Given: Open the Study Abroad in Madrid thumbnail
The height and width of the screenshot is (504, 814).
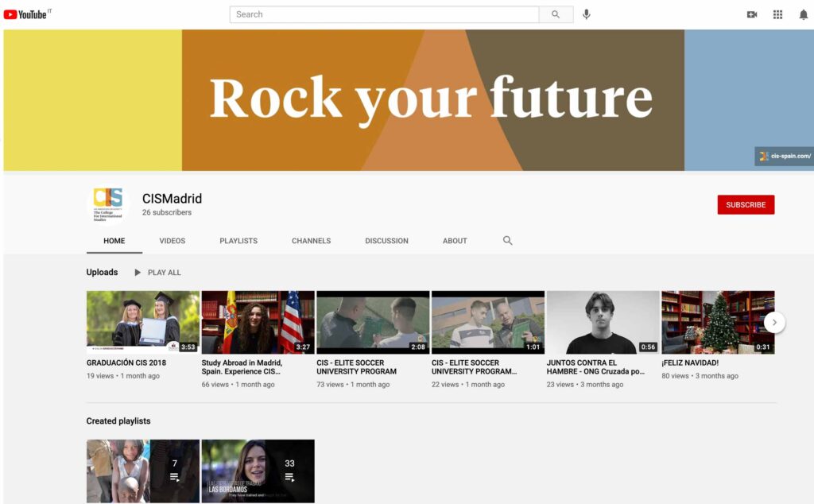Looking at the screenshot, I should tap(258, 322).
